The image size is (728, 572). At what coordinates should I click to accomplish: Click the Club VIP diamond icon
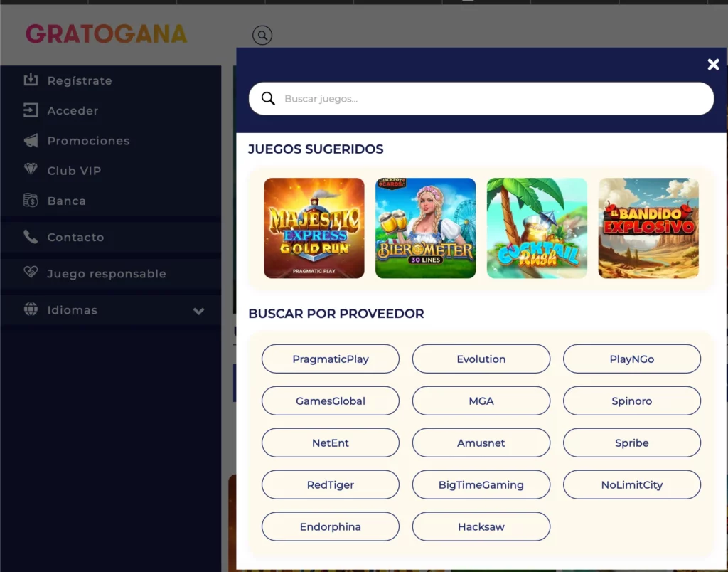click(31, 169)
